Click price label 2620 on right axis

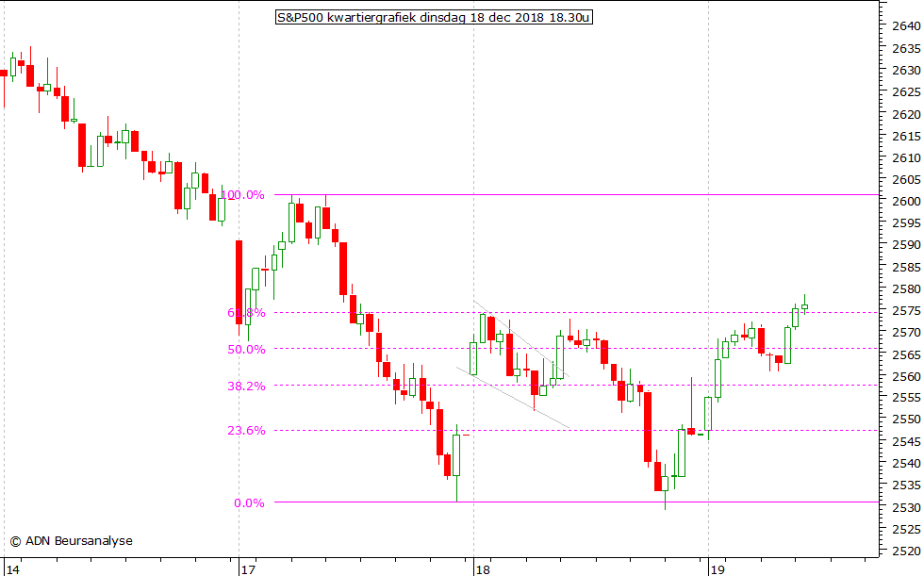point(906,114)
